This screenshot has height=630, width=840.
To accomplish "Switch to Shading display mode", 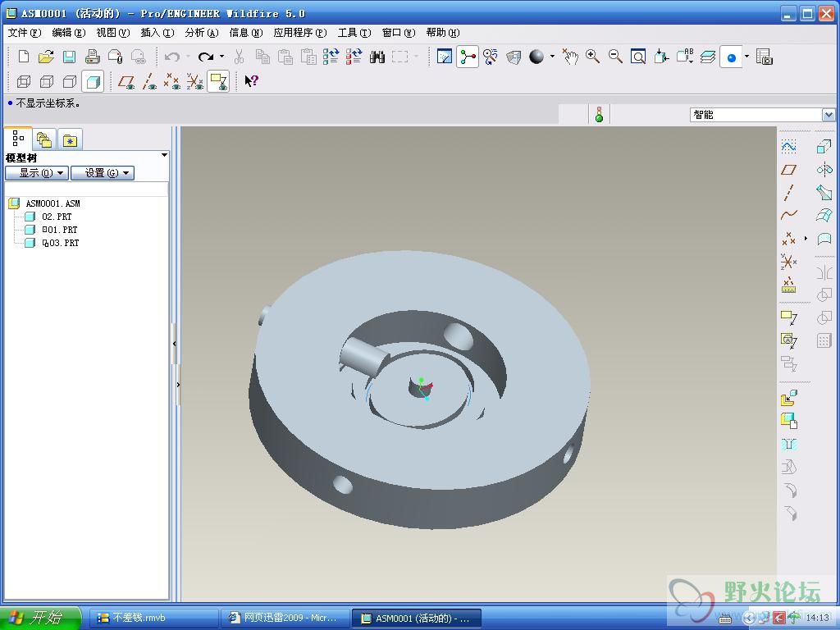I will click(93, 81).
